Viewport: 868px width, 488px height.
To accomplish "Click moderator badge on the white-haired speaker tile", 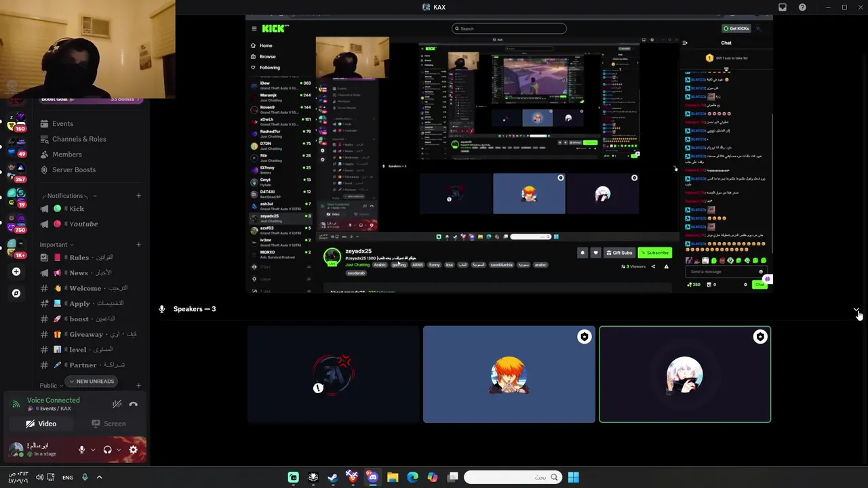I will pos(759,337).
